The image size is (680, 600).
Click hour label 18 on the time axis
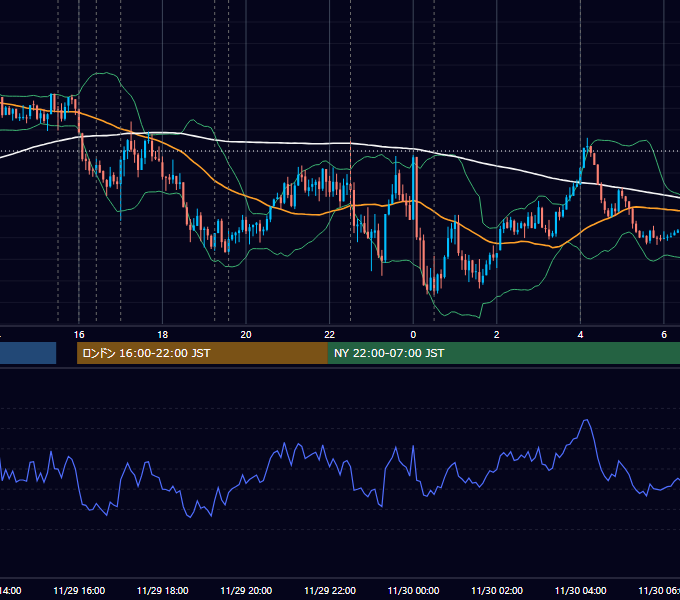click(163, 335)
